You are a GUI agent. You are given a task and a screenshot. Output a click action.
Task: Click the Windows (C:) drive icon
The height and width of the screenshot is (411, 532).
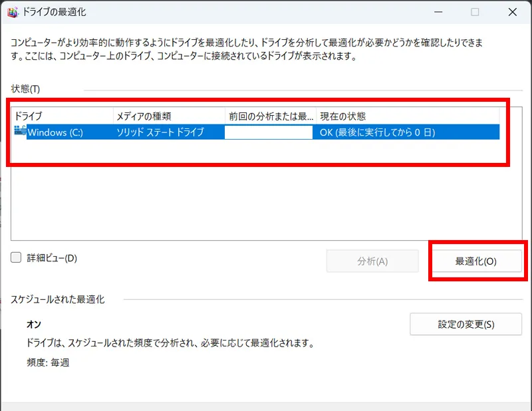[19, 132]
